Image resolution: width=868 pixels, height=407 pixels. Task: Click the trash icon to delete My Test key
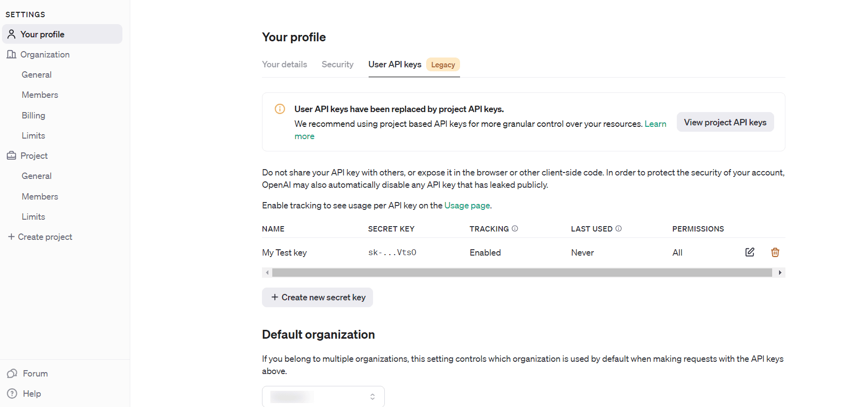(x=775, y=252)
